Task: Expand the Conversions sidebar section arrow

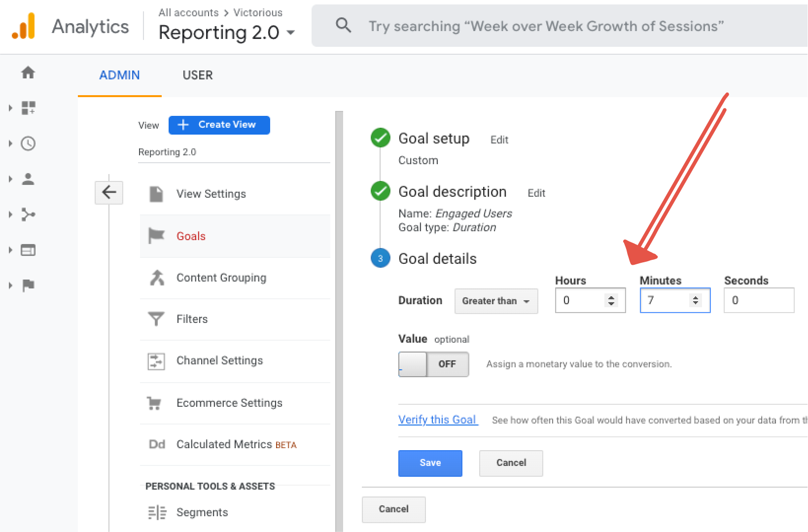Action: point(10,285)
